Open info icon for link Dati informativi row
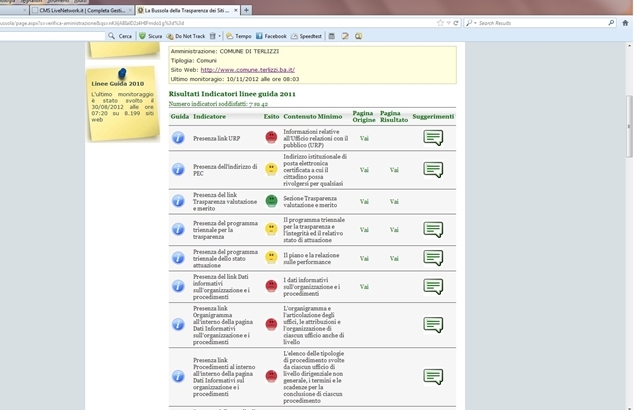This screenshot has width=640, height=410. (178, 286)
